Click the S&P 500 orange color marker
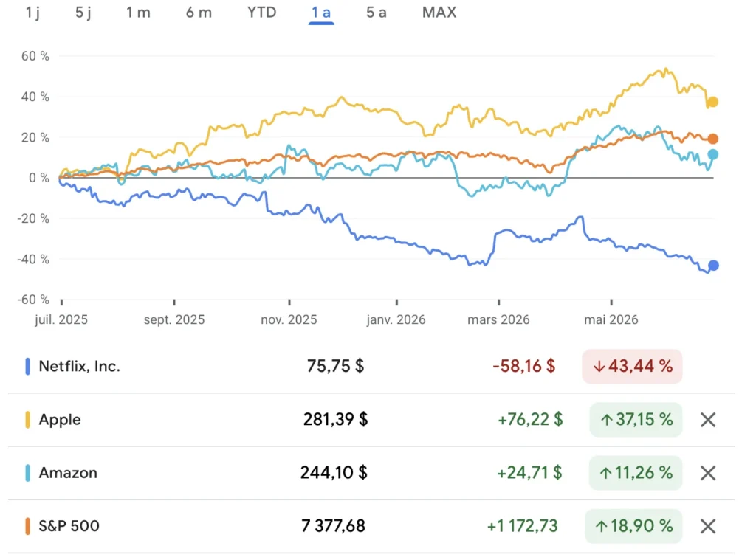 27,526
